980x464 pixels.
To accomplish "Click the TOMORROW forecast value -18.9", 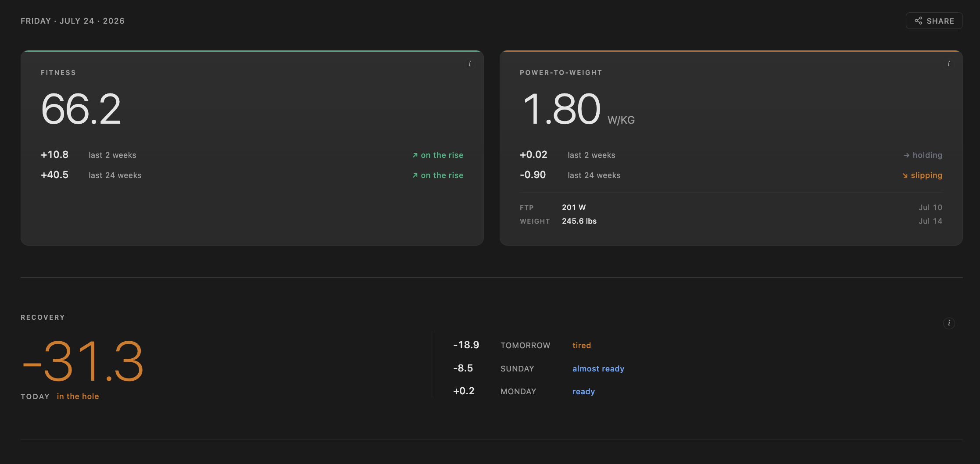I will (466, 345).
